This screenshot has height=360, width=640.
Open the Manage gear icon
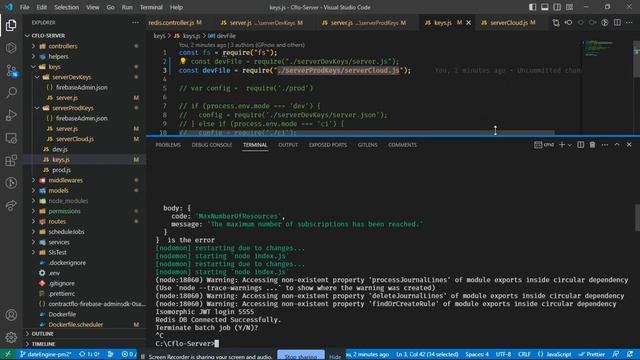point(11,337)
